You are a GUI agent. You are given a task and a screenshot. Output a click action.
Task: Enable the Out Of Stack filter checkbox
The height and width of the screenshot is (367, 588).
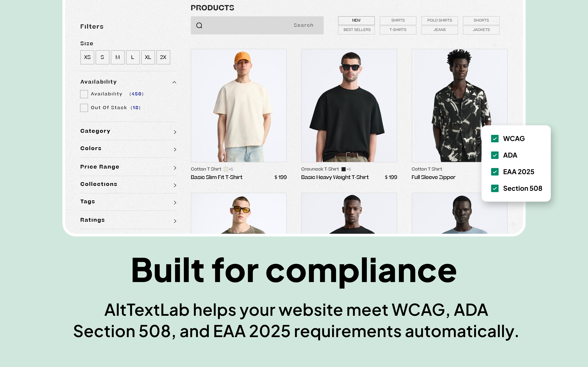[84, 108]
